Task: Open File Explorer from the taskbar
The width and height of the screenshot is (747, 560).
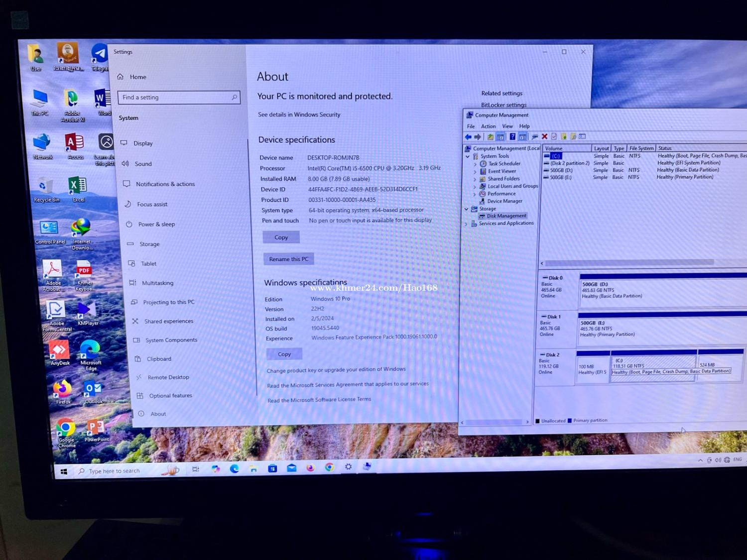Action: tap(253, 468)
